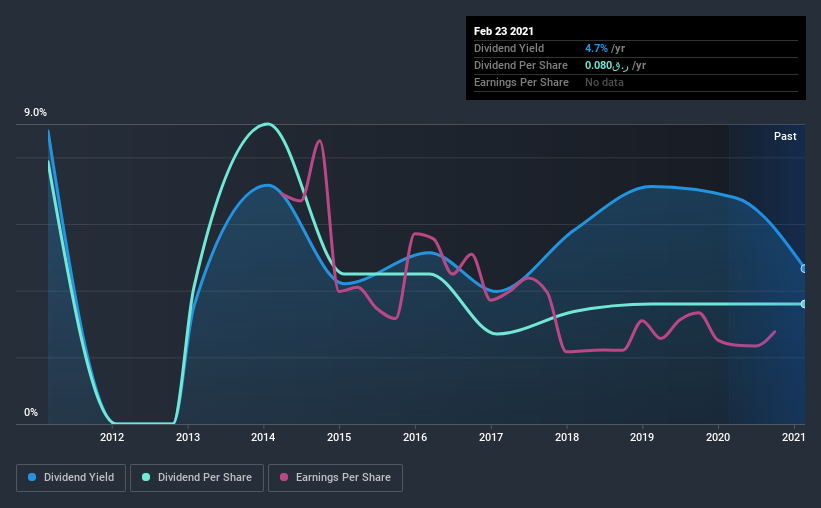Toggle the Dividend Per Share legend button
Image resolution: width=821 pixels, height=508 pixels.
(x=197, y=478)
